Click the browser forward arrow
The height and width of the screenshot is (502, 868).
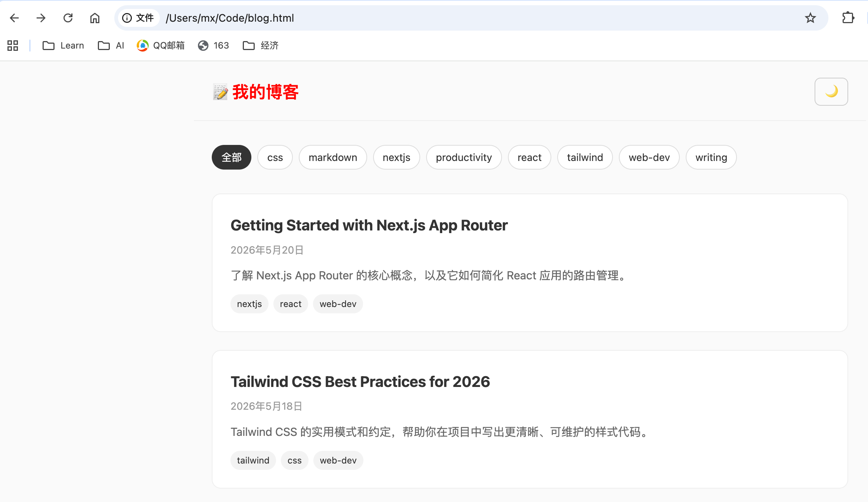click(41, 18)
